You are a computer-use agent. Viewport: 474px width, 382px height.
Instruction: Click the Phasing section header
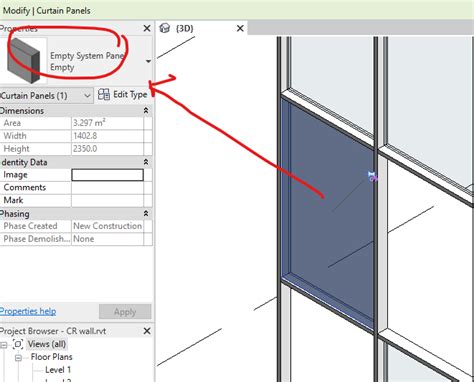point(76,214)
